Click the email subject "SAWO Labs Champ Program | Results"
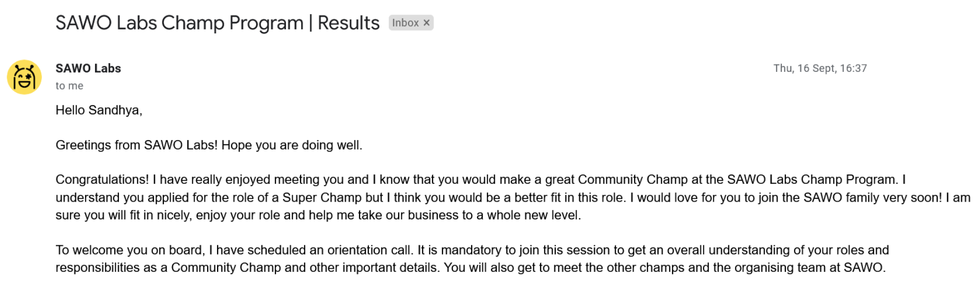 coord(218,23)
